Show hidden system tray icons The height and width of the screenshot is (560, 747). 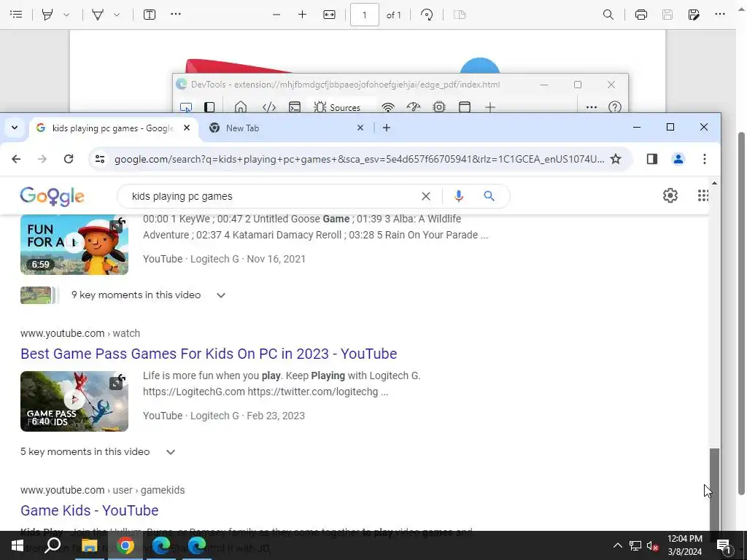(x=617, y=545)
